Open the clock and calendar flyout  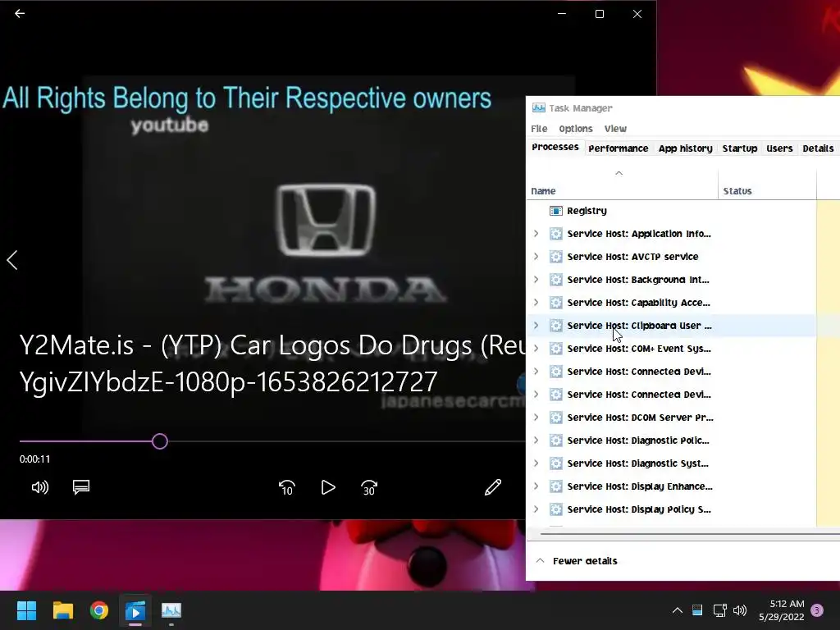[x=782, y=610]
